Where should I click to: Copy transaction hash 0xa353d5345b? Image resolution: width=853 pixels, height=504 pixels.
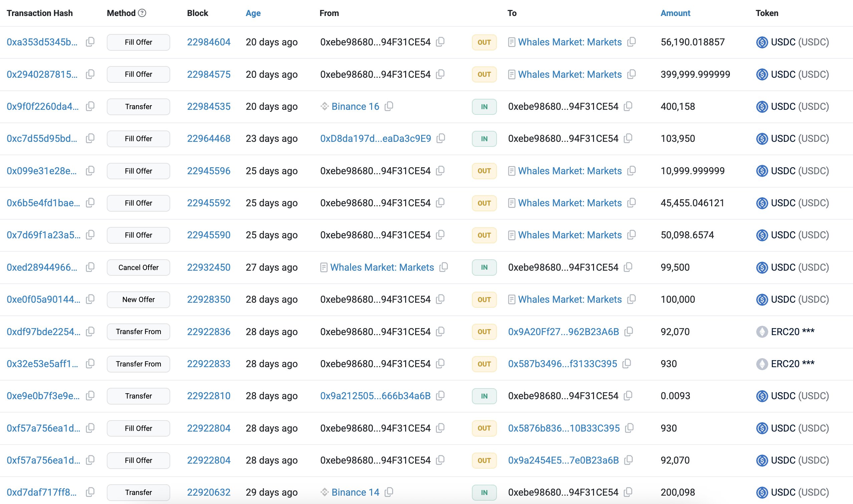[x=90, y=42]
